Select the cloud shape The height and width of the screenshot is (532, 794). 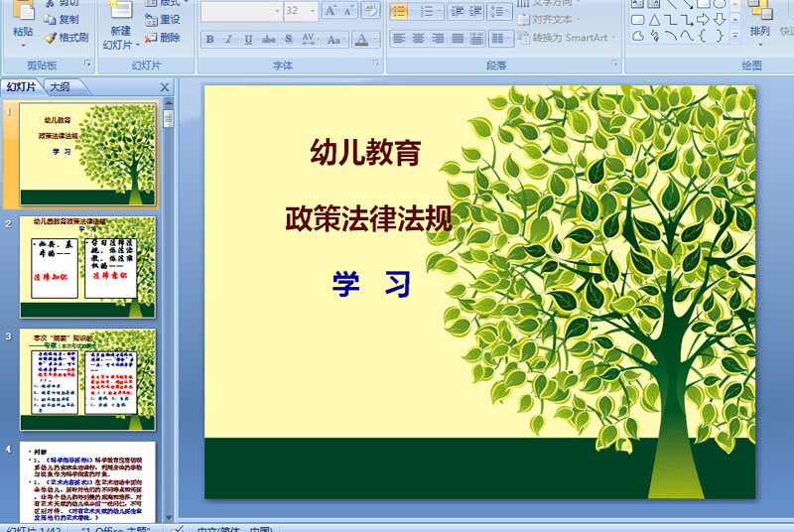pyautogui.click(x=638, y=36)
